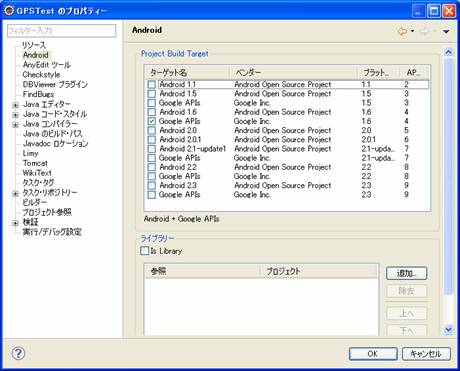Click the フィルター入力 filter text field
The height and width of the screenshot is (371, 460).
point(61,31)
